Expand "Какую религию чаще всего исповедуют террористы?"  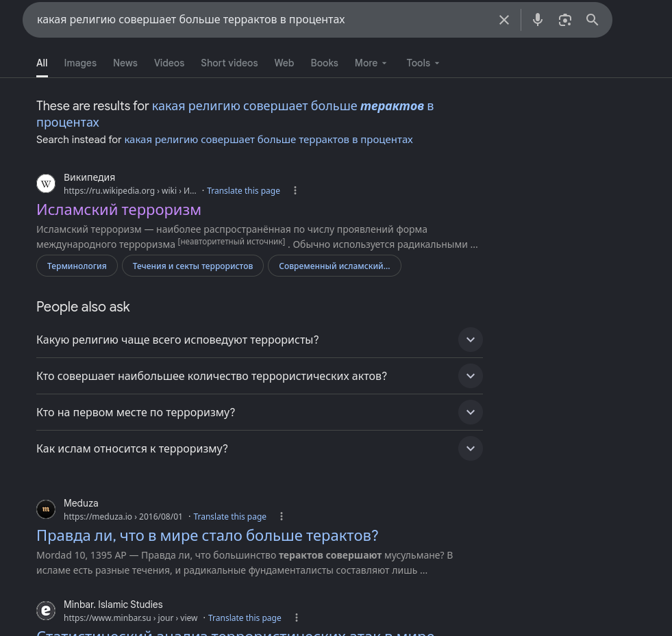pyautogui.click(x=260, y=340)
